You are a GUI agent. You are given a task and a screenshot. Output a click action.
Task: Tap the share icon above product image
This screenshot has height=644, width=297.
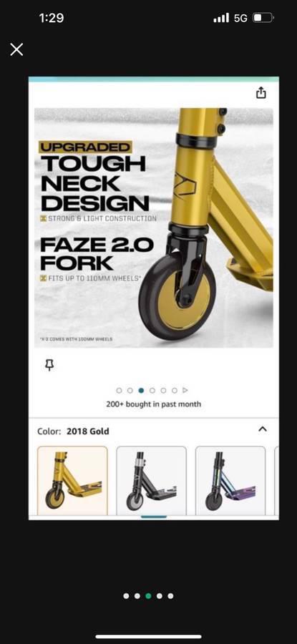coord(261,93)
